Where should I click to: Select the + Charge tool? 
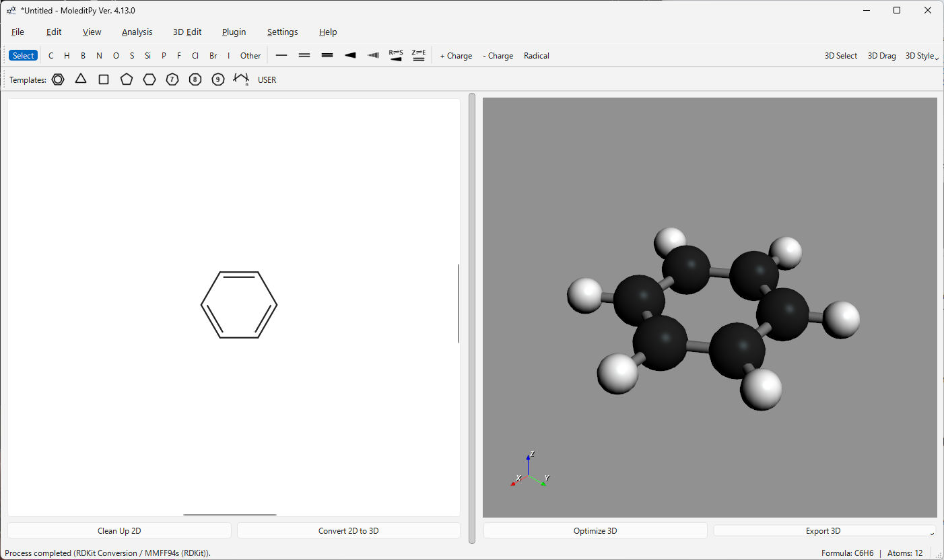click(x=456, y=56)
